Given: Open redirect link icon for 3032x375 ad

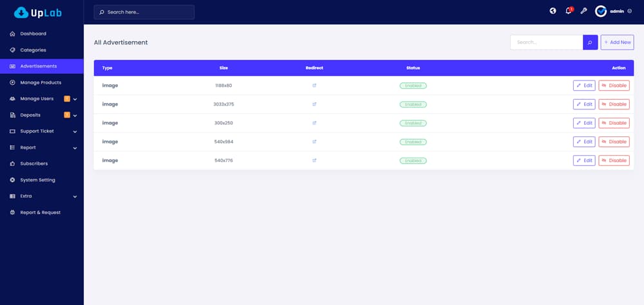Looking at the screenshot, I should point(314,104).
